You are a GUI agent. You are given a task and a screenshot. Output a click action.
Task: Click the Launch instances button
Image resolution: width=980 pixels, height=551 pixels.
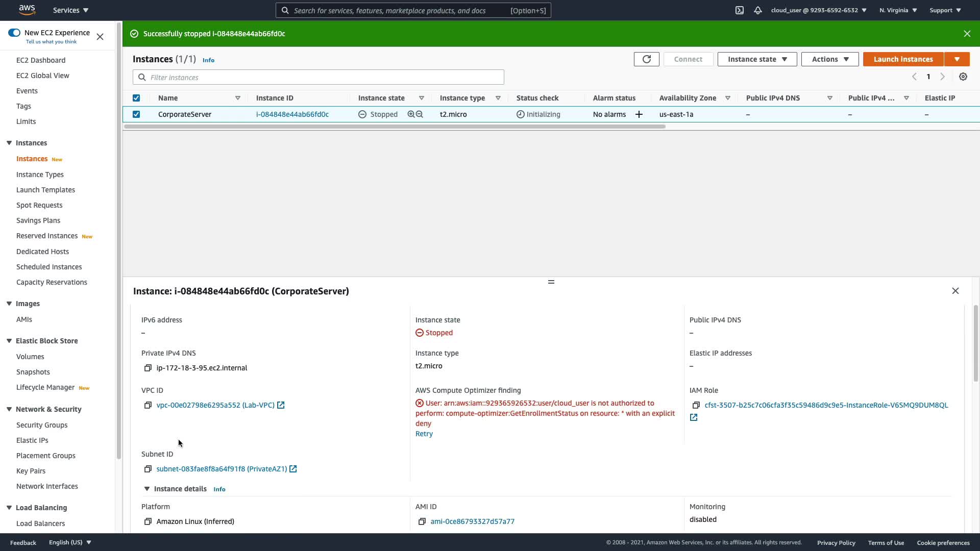[x=903, y=59]
